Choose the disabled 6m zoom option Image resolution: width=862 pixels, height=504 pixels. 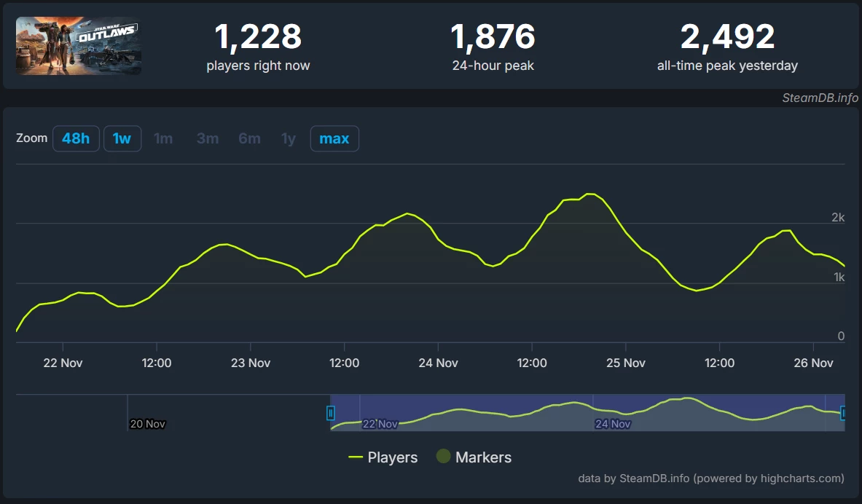250,138
